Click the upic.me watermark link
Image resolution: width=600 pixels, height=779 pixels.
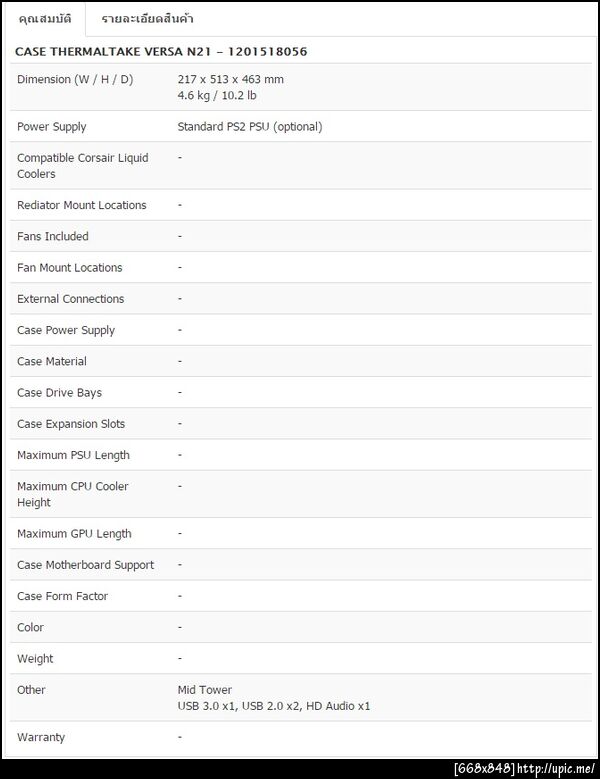click(x=556, y=768)
